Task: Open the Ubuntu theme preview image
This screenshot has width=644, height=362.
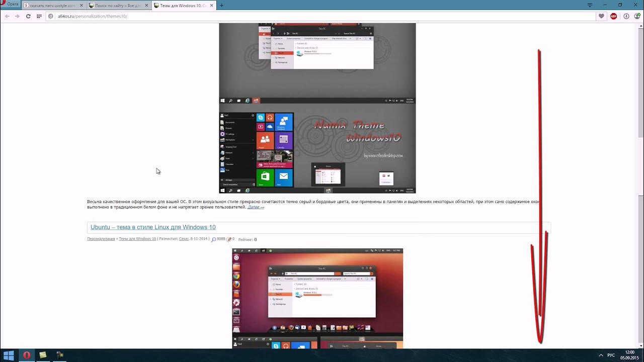Action: pos(317,298)
